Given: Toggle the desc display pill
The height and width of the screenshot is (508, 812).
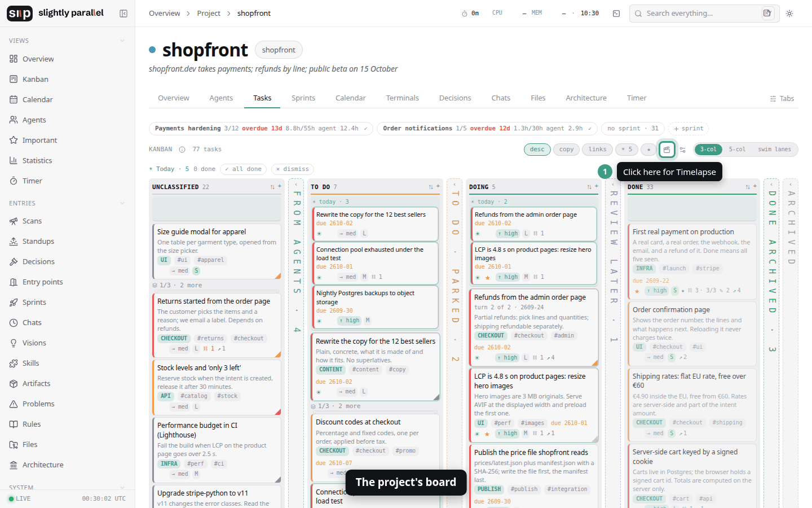Looking at the screenshot, I should click(537, 150).
